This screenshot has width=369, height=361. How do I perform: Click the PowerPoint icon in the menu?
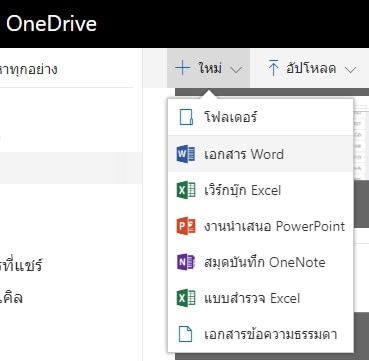(x=186, y=226)
